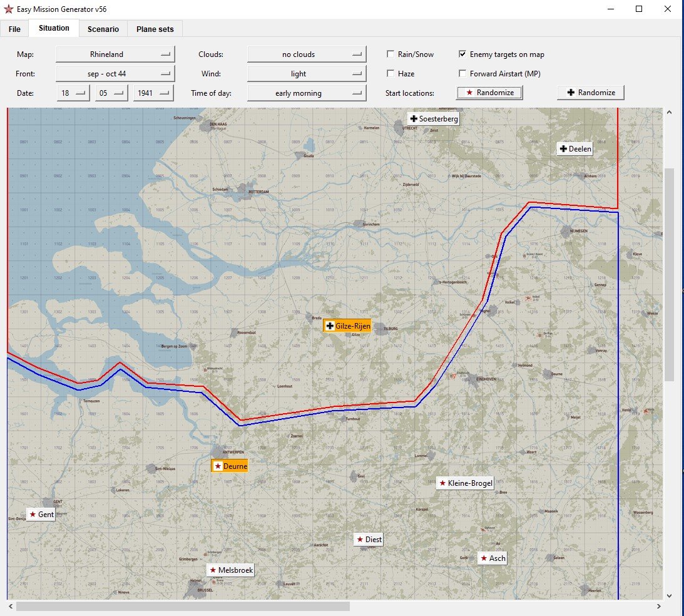This screenshot has height=616, width=684.
Task: Click the NIJMEGEN label on map
Action: pyautogui.click(x=578, y=231)
